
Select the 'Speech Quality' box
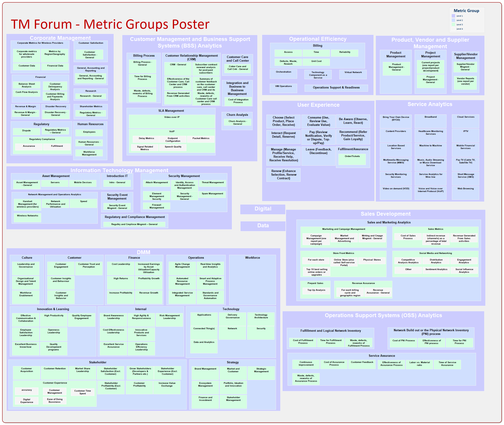[x=173, y=148]
